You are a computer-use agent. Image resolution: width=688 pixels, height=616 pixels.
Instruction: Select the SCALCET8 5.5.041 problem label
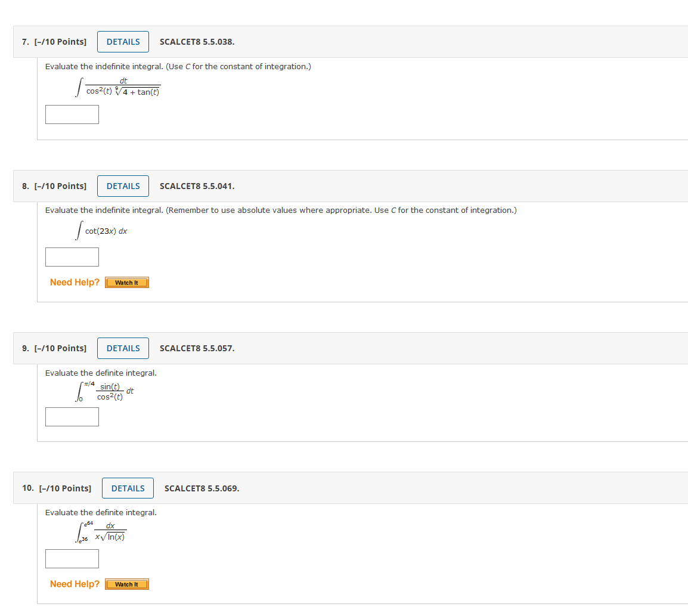[197, 185]
